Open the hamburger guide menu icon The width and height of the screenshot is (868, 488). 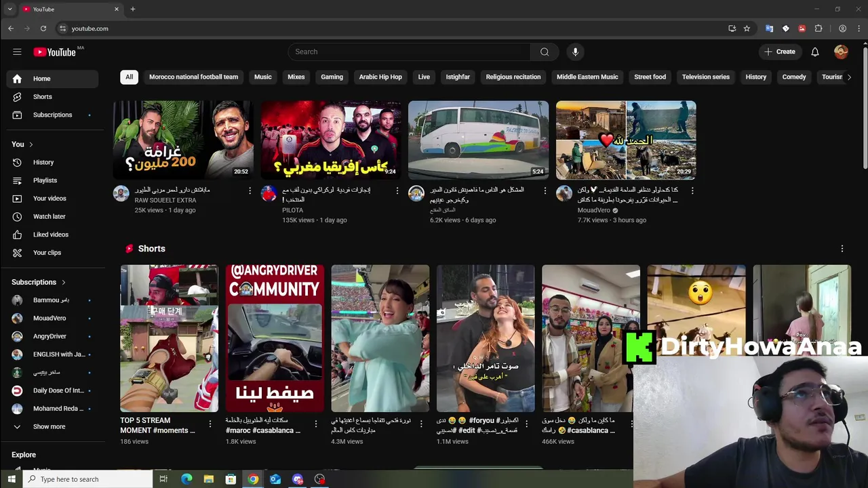(x=17, y=52)
